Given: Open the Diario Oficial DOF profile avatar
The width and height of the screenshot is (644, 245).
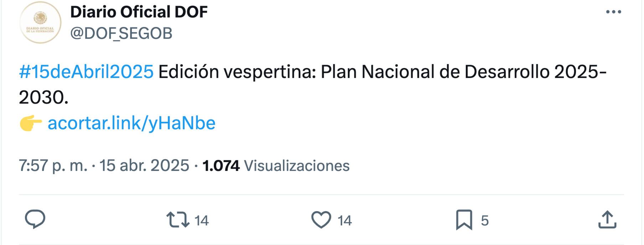Looking at the screenshot, I should [x=40, y=22].
